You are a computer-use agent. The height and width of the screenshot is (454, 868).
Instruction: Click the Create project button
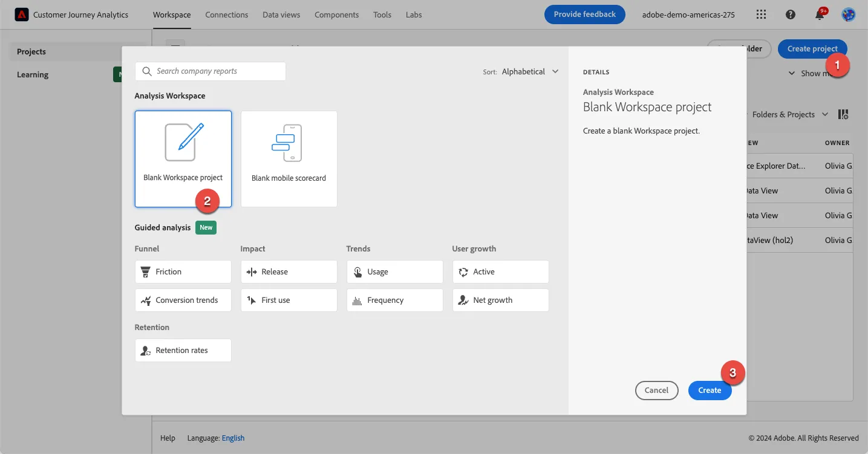[x=812, y=49]
